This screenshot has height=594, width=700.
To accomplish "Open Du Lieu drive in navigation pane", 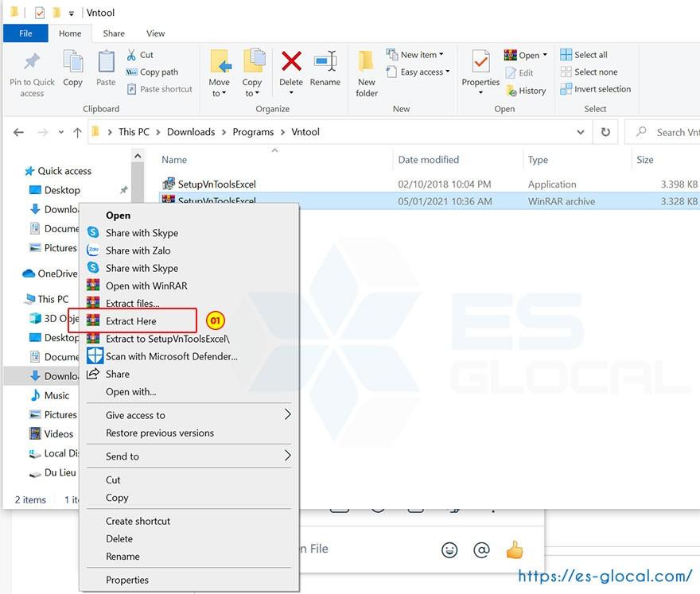I will point(52,472).
